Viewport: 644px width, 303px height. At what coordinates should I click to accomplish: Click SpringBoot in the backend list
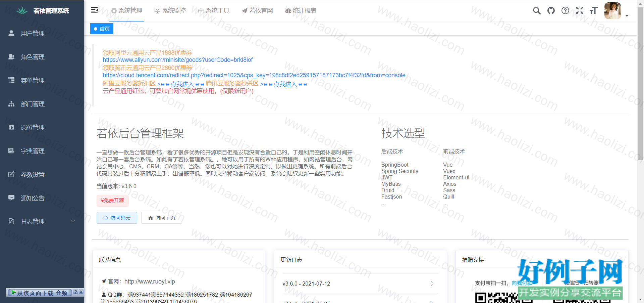click(x=395, y=165)
